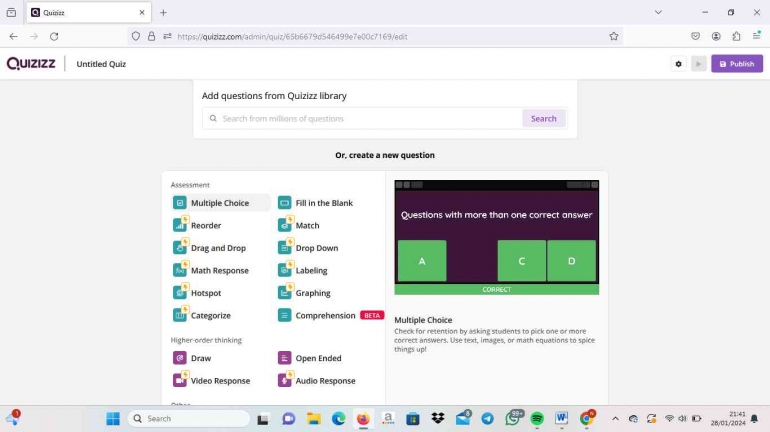Pick the Categorize question icon
This screenshot has height=432, width=770.
click(180, 315)
